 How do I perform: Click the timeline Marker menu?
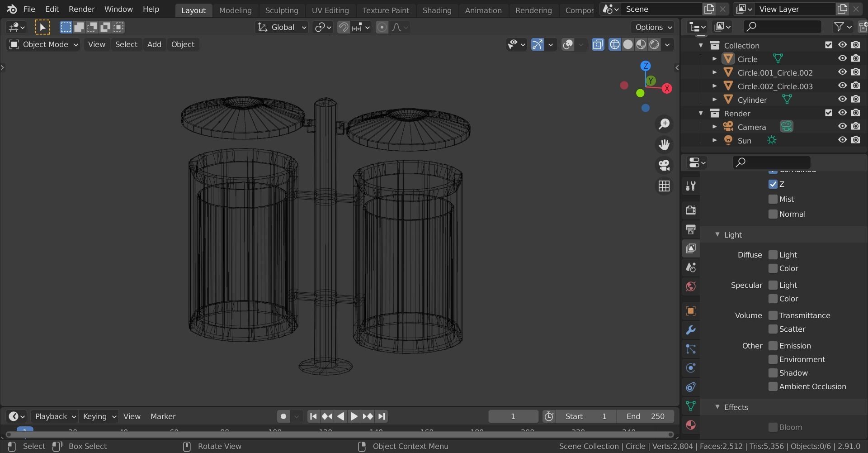(x=163, y=416)
